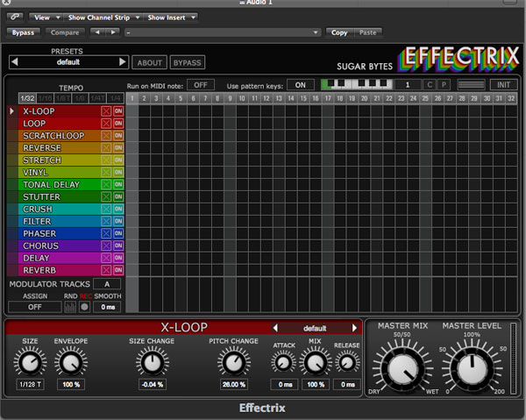The width and height of the screenshot is (526, 420).
Task: Open Show Channel Strip dropdown
Action: pyautogui.click(x=103, y=18)
